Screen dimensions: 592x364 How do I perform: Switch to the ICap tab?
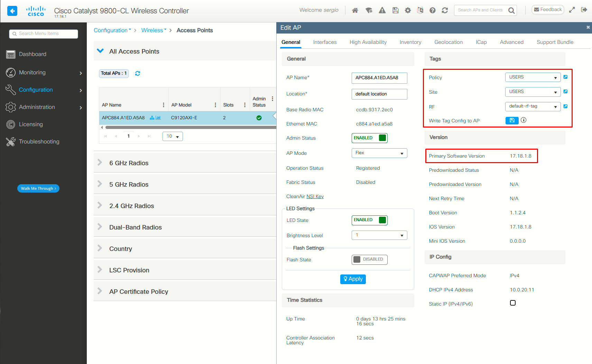coord(481,42)
